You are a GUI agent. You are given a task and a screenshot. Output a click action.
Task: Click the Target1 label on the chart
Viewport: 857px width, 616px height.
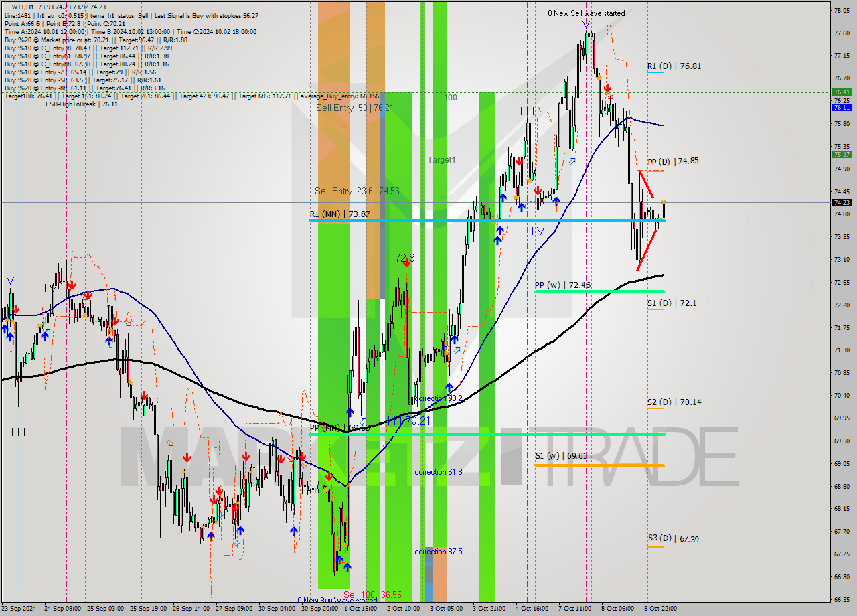tap(442, 160)
